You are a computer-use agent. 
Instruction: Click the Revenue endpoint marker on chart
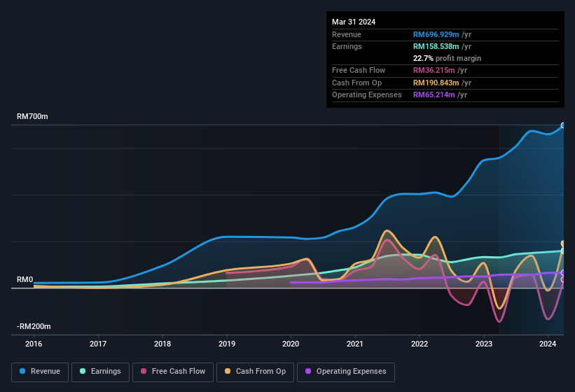pos(563,125)
